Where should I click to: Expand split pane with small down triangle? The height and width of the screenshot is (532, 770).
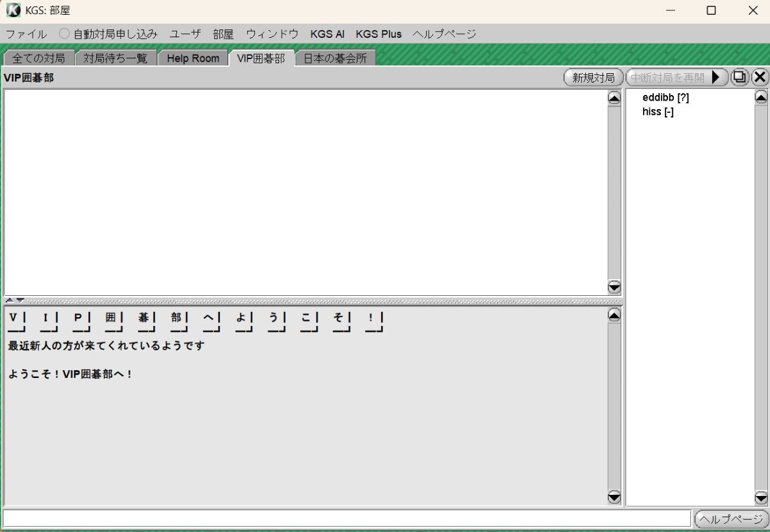tap(20, 300)
